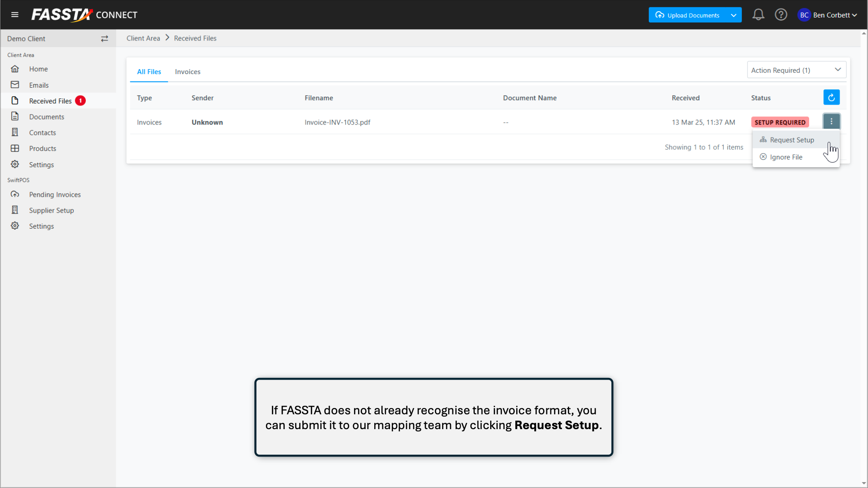Screen dimensions: 868x488
Task: Click the FASSTA Connect logo
Action: click(x=84, y=15)
